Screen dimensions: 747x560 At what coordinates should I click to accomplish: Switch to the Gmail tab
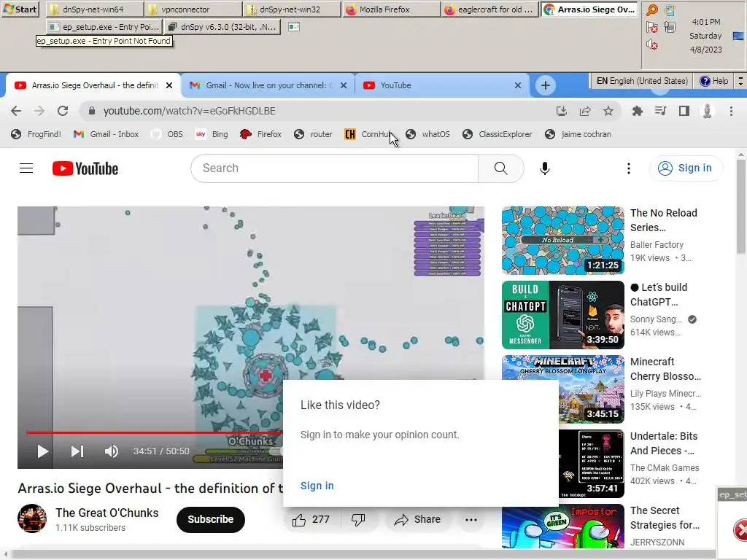[x=268, y=85]
